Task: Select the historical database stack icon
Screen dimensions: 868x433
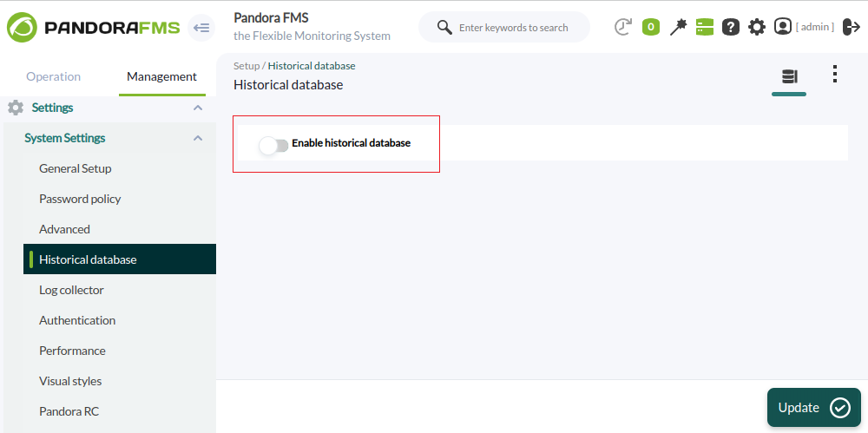Action: pos(789,76)
